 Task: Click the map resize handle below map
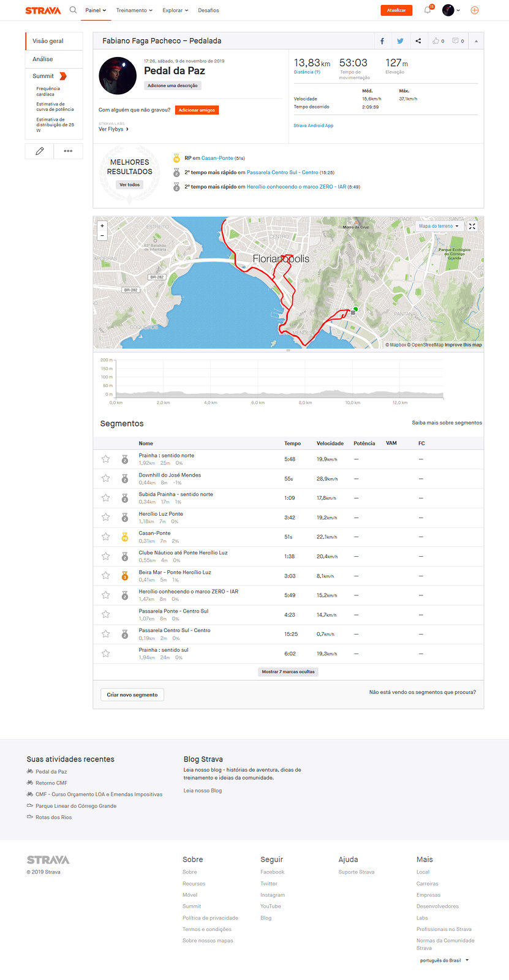(x=288, y=350)
